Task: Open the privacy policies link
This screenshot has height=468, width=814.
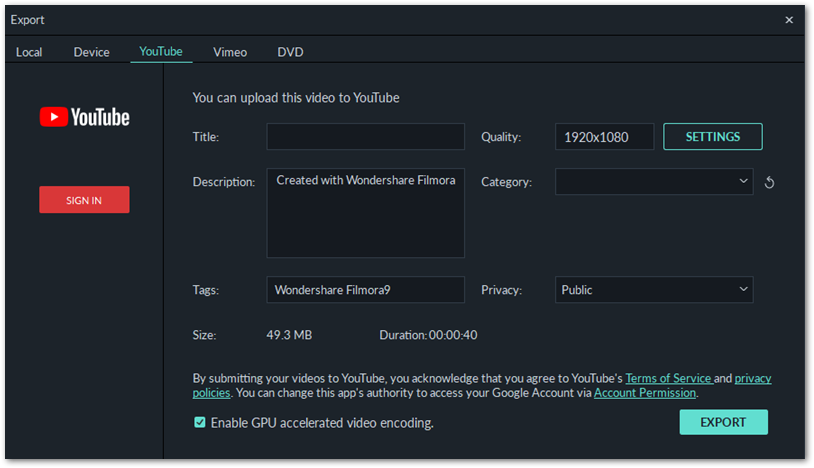Action: (x=753, y=378)
